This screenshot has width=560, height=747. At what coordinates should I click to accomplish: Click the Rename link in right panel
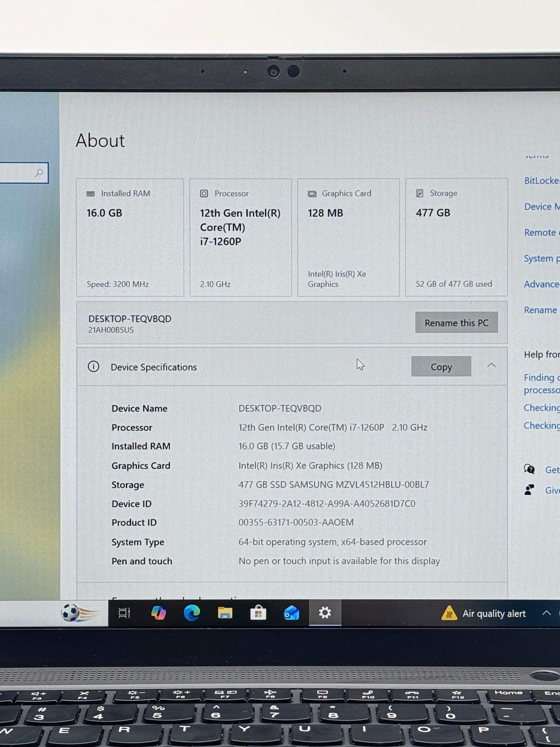[540, 310]
